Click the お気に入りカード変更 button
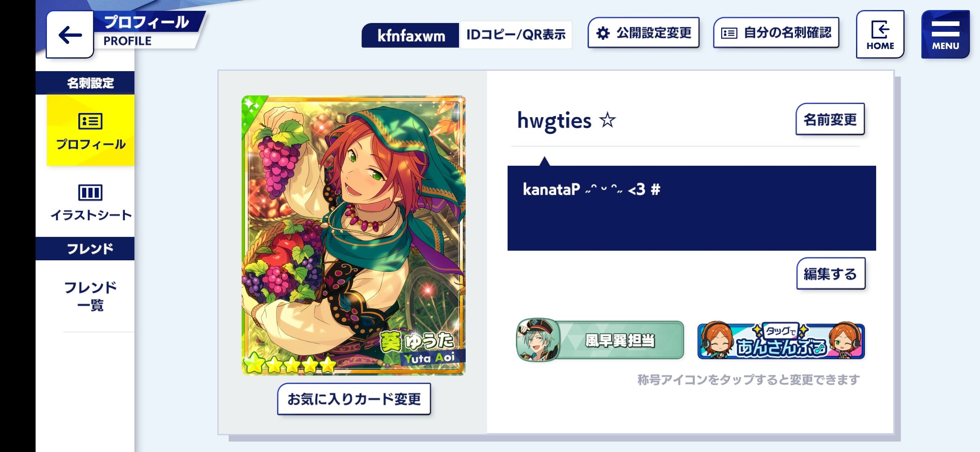This screenshot has height=452, width=980. pyautogui.click(x=354, y=399)
